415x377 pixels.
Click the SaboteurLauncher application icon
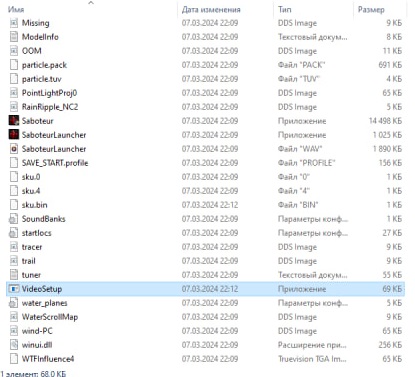[x=14, y=135]
